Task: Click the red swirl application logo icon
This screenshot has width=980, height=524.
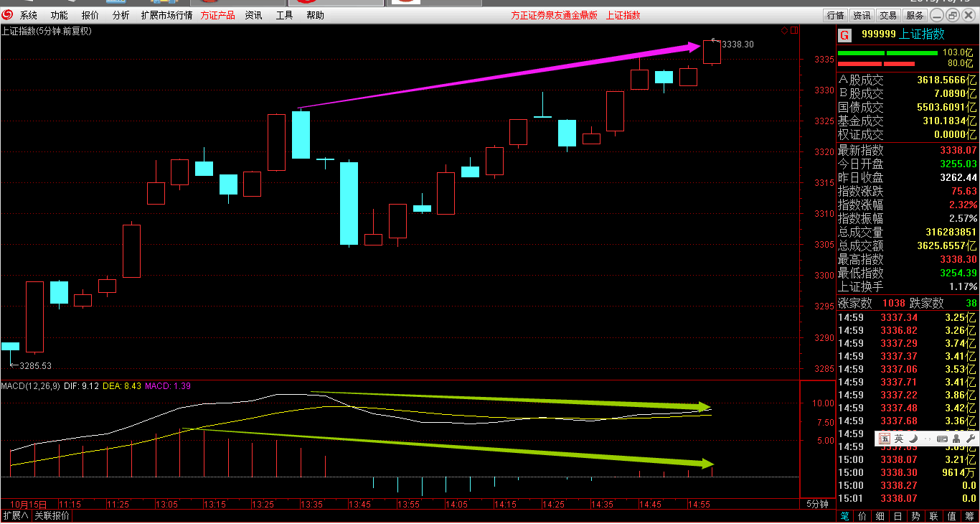Action: (x=7, y=15)
